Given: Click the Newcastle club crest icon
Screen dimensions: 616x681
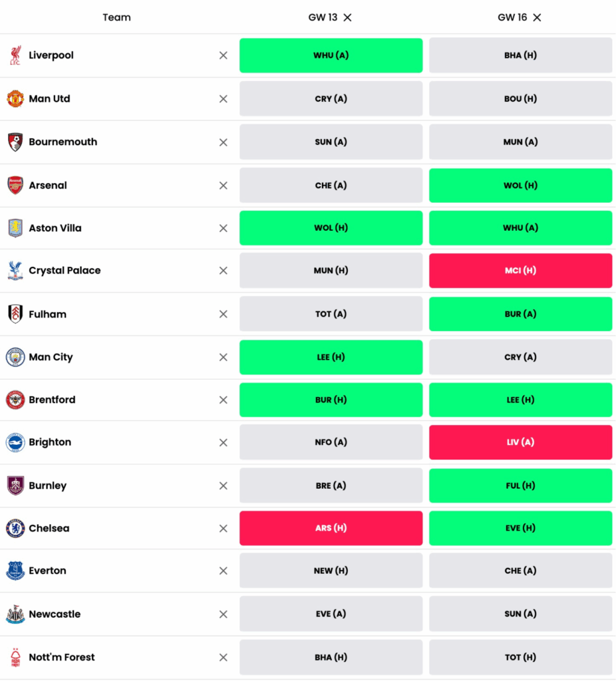Looking at the screenshot, I should click(15, 614).
